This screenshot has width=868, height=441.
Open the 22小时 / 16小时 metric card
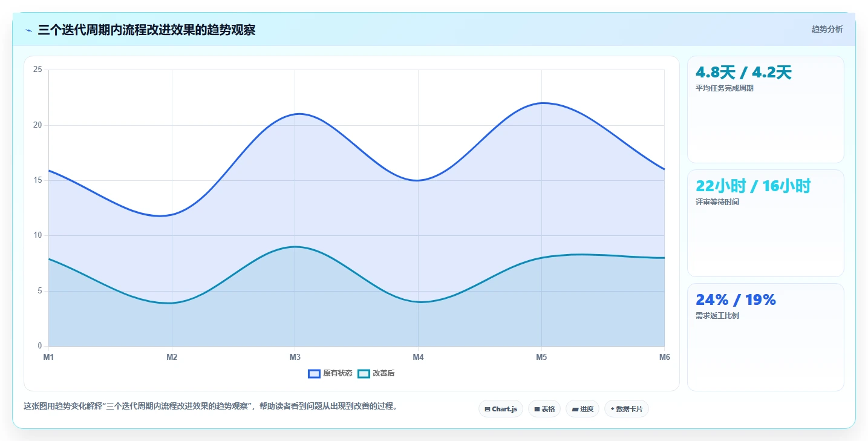(x=766, y=223)
